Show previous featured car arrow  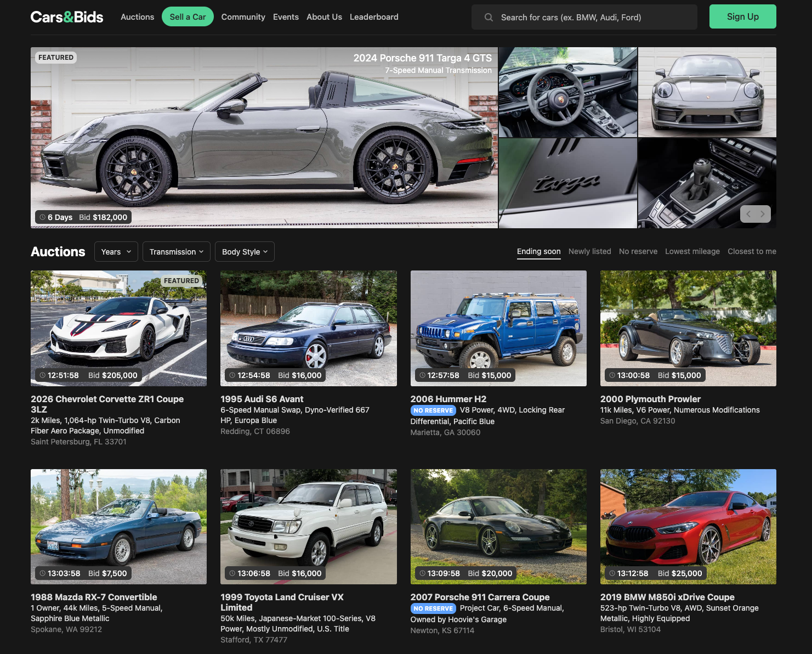(x=749, y=214)
